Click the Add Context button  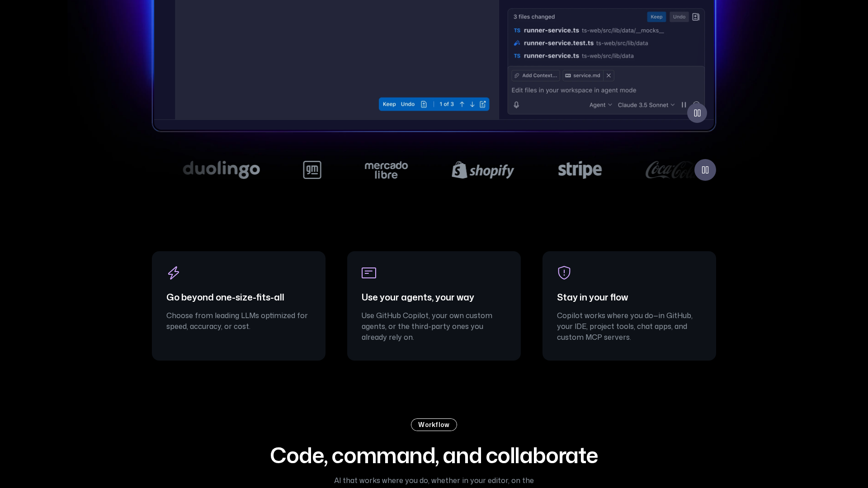click(x=535, y=75)
